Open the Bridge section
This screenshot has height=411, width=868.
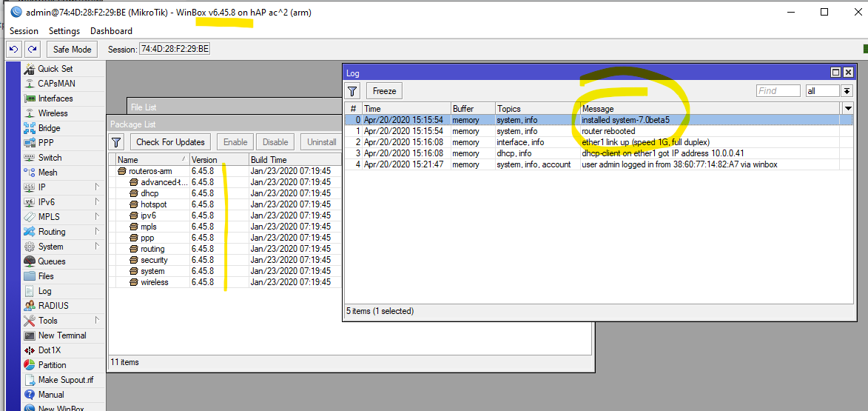pyautogui.click(x=50, y=128)
